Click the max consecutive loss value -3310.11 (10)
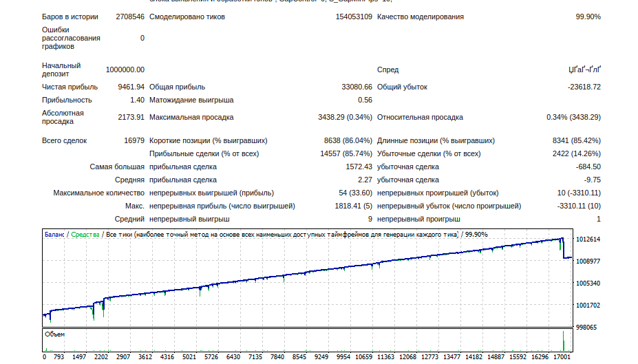638x364 pixels. point(579,205)
